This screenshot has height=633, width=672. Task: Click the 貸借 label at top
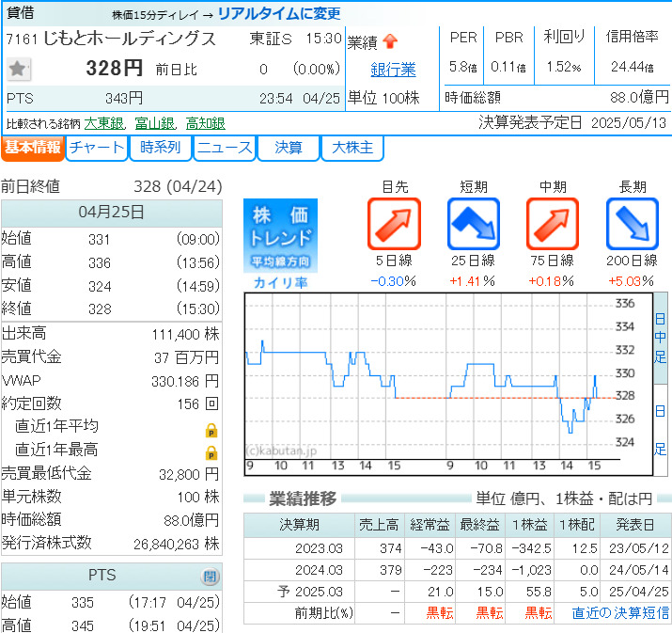click(20, 13)
